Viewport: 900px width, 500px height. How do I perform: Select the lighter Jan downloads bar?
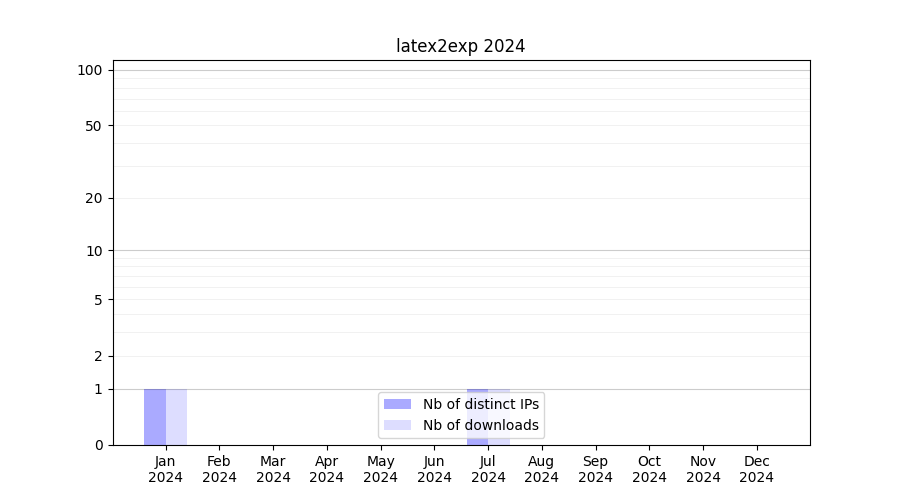(x=176, y=417)
